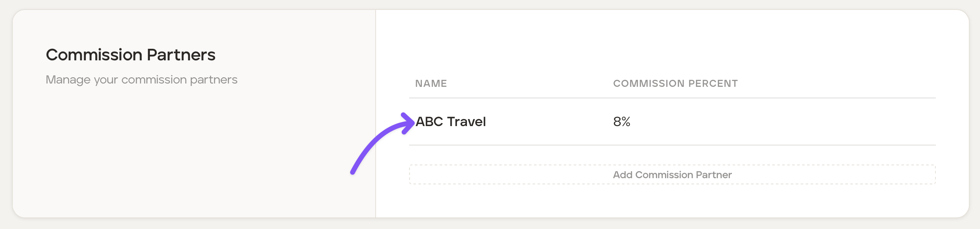Click the divider line under the column headers

coord(672,98)
